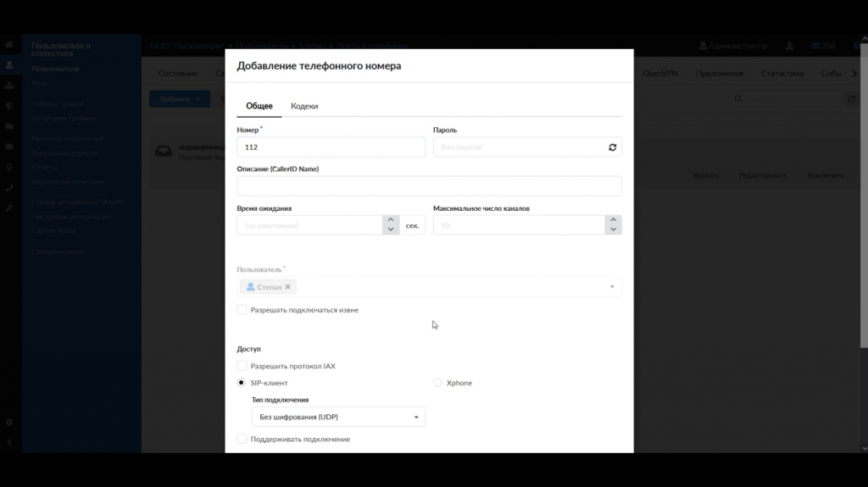Tick the Разрешить протокол IAX checkbox
Image resolution: width=868 pixels, height=487 pixels.
click(242, 366)
